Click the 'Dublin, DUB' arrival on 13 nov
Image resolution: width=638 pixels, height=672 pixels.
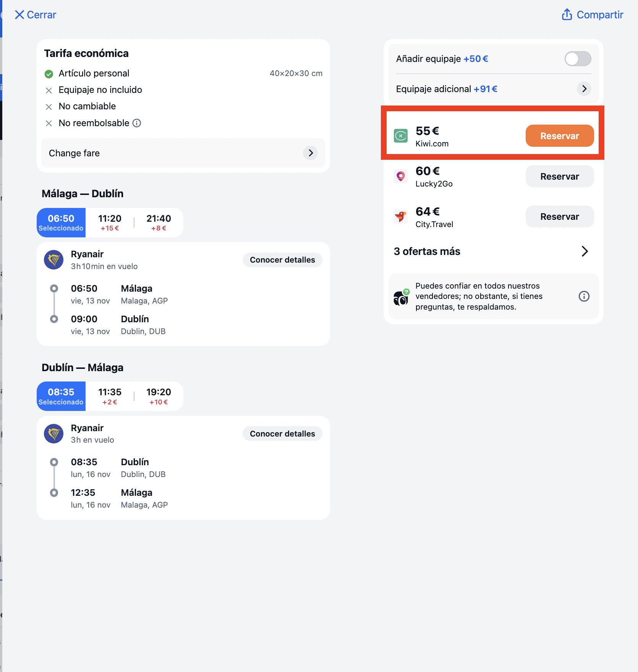(143, 331)
